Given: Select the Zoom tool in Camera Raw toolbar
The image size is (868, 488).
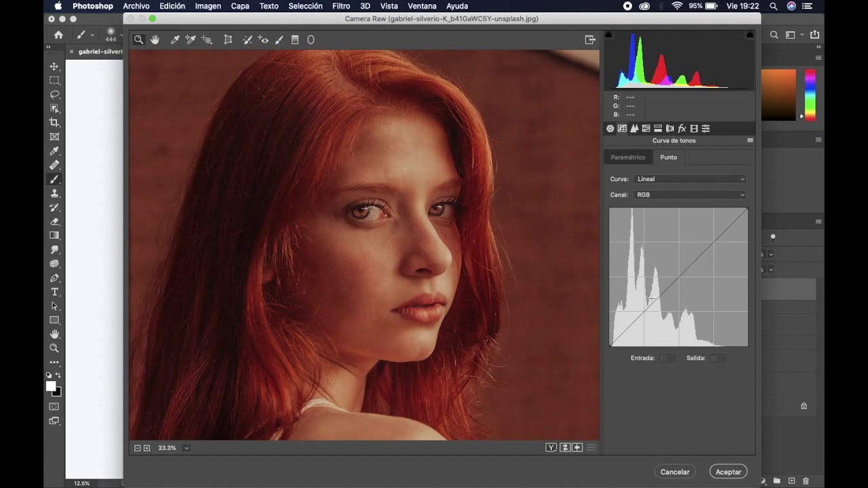Looking at the screenshot, I should tap(138, 40).
